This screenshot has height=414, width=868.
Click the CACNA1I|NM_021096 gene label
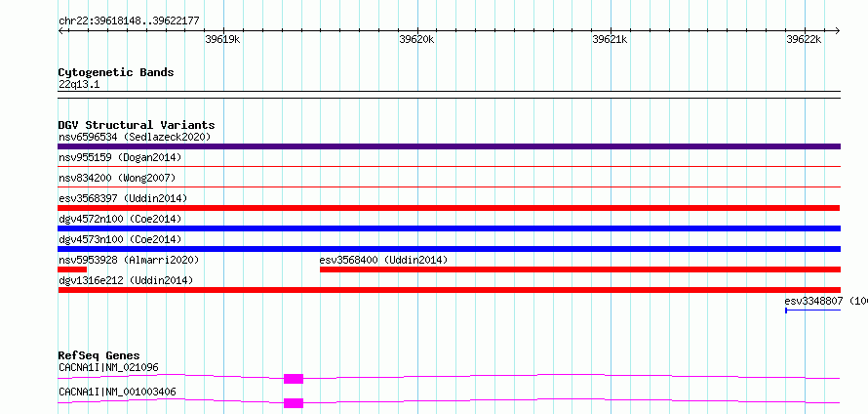(x=109, y=367)
